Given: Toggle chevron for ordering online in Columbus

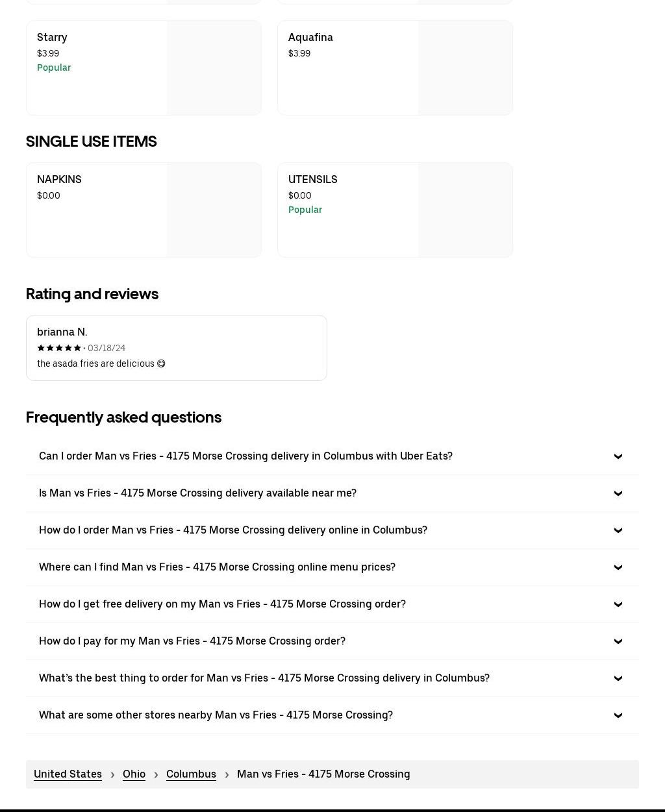Looking at the screenshot, I should (x=618, y=530).
